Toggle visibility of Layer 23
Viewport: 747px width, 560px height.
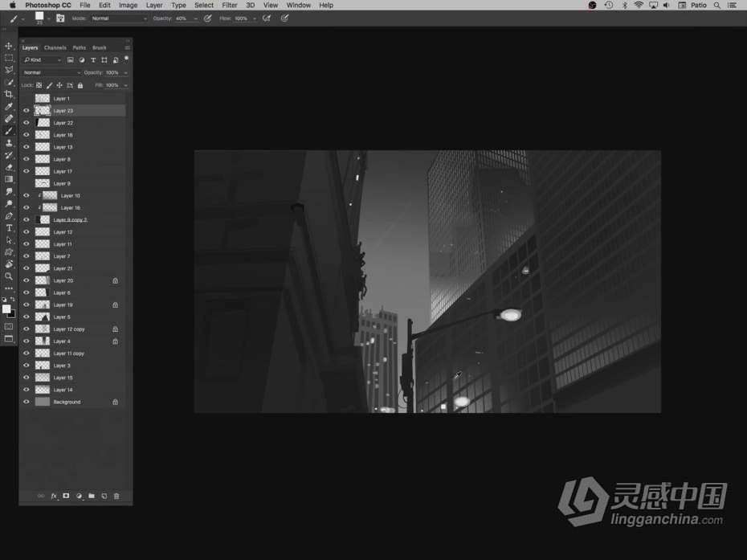26,111
